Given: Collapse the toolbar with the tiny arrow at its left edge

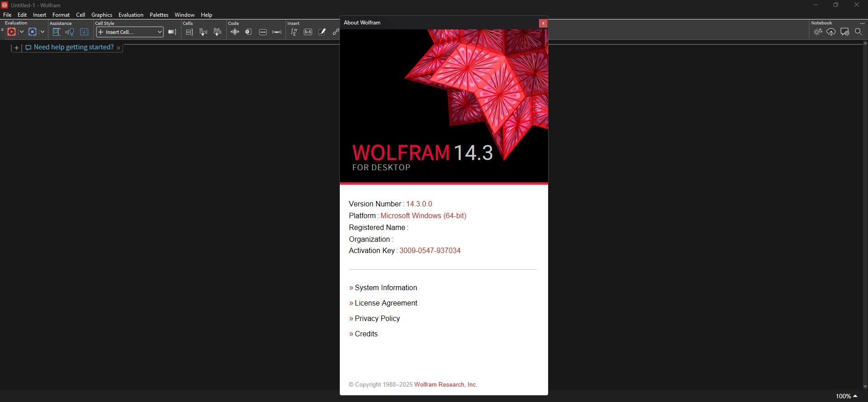Looking at the screenshot, I should coord(2,30).
